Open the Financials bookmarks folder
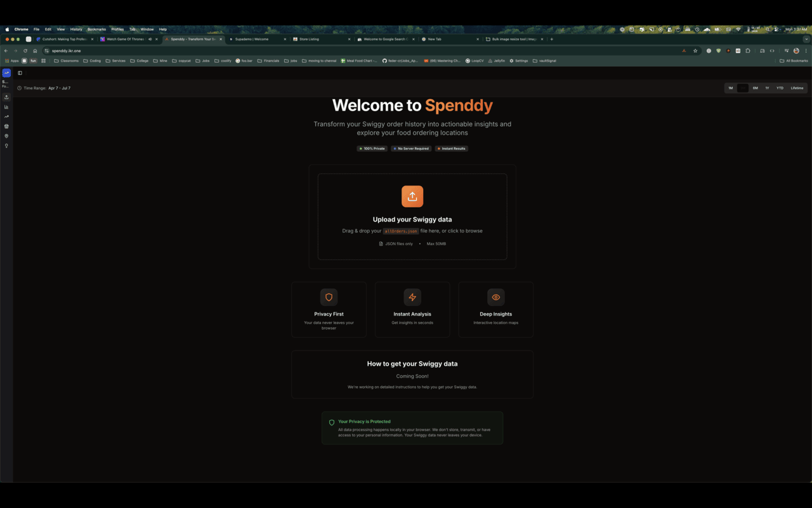This screenshot has width=812, height=508. pyautogui.click(x=268, y=61)
